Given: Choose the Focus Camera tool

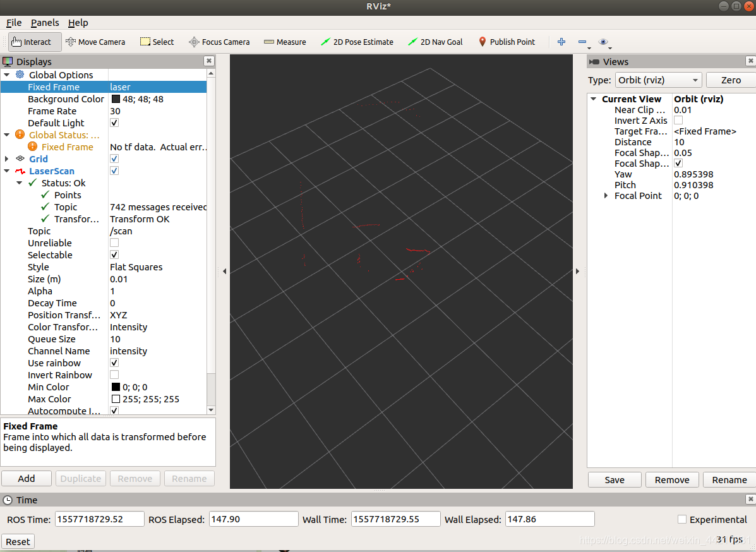Looking at the screenshot, I should pos(219,42).
